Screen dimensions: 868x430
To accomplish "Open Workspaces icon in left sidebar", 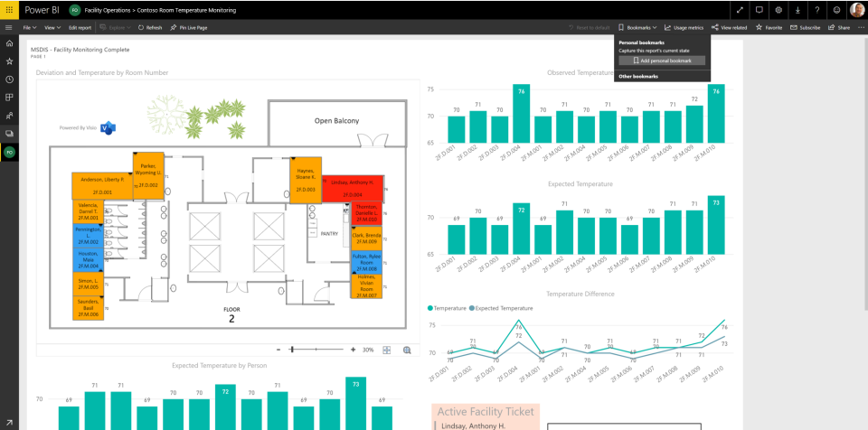I will point(9,134).
